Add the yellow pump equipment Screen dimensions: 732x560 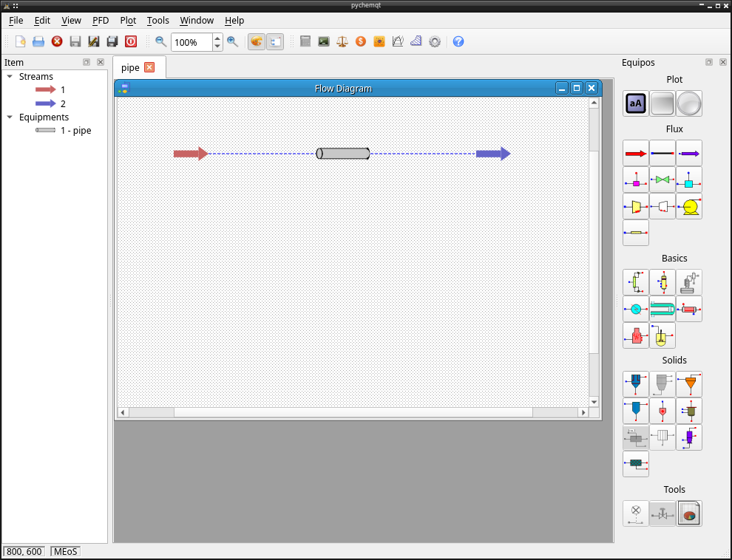coord(688,206)
